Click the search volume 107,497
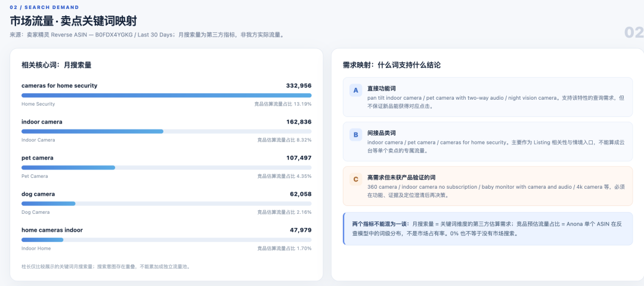 click(299, 158)
